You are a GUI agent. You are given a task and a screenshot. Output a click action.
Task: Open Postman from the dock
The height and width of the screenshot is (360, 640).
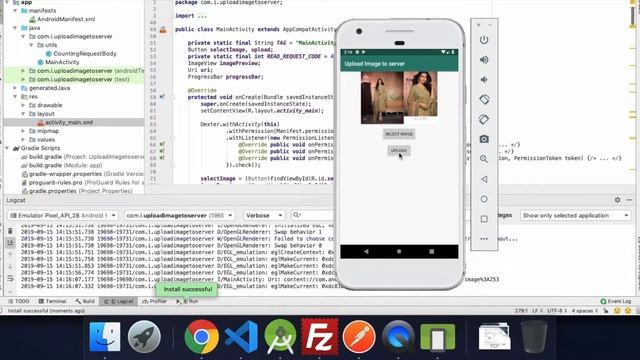pos(359,337)
